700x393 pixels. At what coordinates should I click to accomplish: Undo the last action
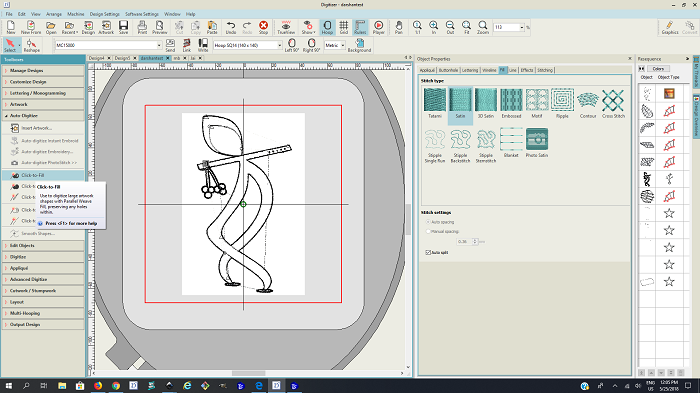[231, 27]
